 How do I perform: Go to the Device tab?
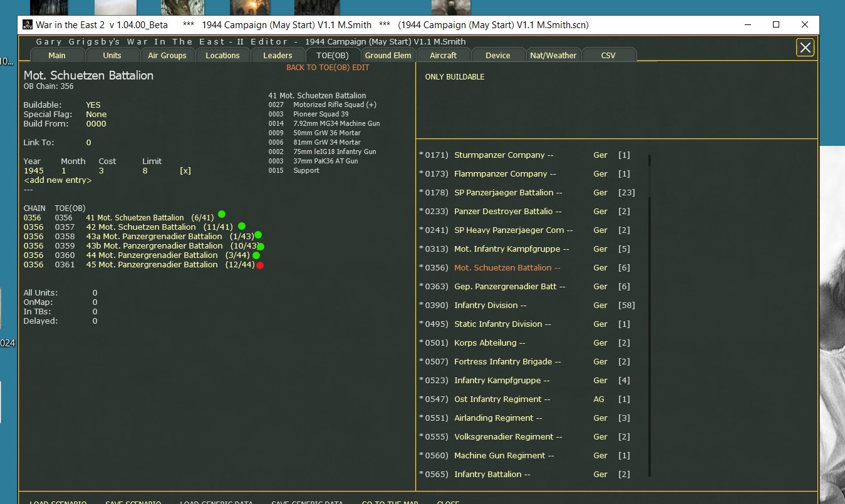498,55
